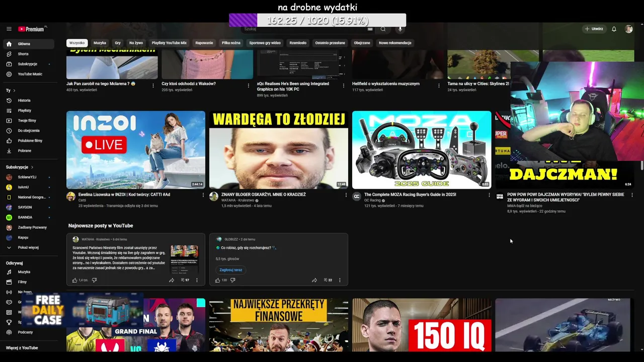Screen dimensions: 644x362
Task: Like the WATAHA community post
Action: click(75, 280)
